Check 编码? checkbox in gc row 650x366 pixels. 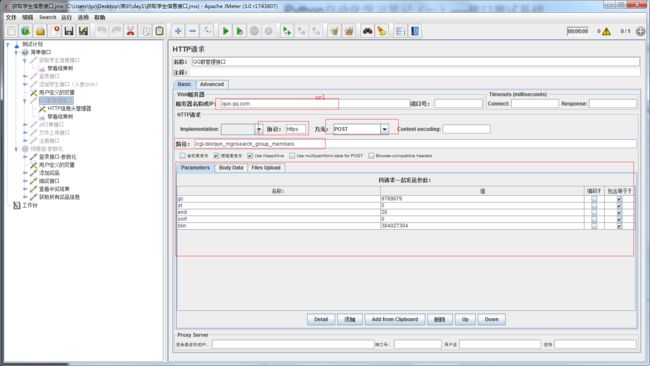pos(594,199)
